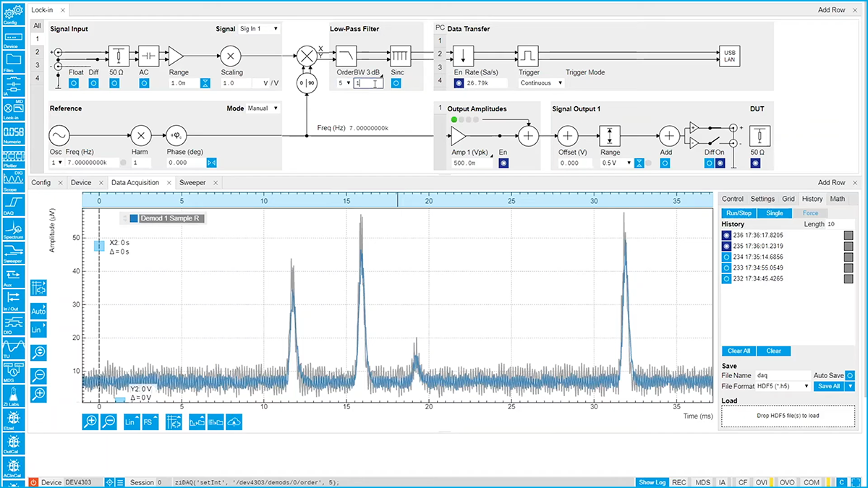The image size is (868, 488).
Task: Switch to the Sweeper tab
Action: [x=192, y=183]
